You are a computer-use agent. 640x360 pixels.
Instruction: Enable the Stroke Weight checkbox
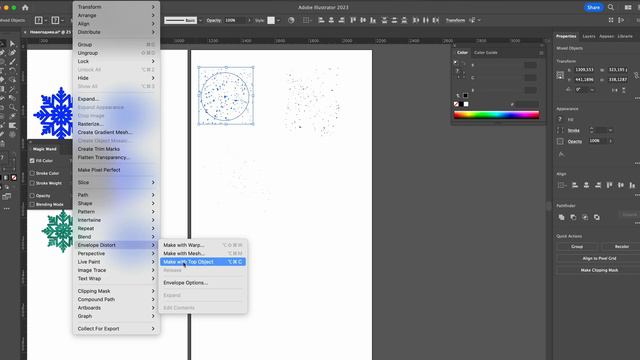[x=32, y=183]
